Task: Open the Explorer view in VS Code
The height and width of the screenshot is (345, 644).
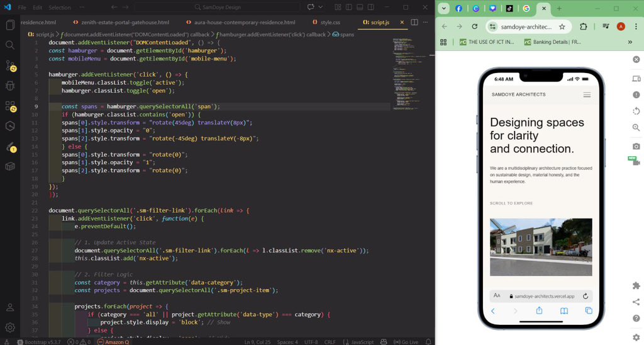Action: [x=10, y=25]
